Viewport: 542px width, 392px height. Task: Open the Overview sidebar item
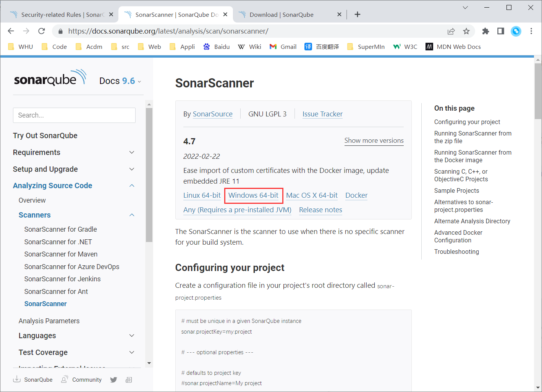[32, 200]
